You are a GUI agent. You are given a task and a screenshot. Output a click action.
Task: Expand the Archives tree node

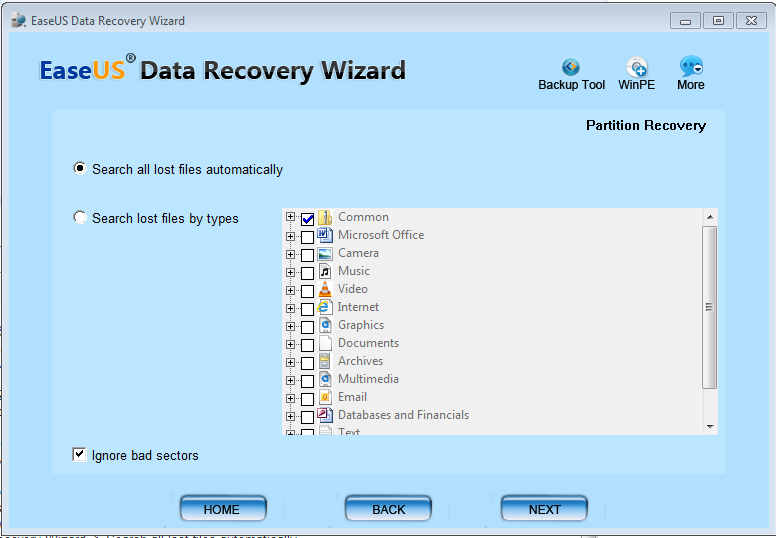click(x=291, y=362)
